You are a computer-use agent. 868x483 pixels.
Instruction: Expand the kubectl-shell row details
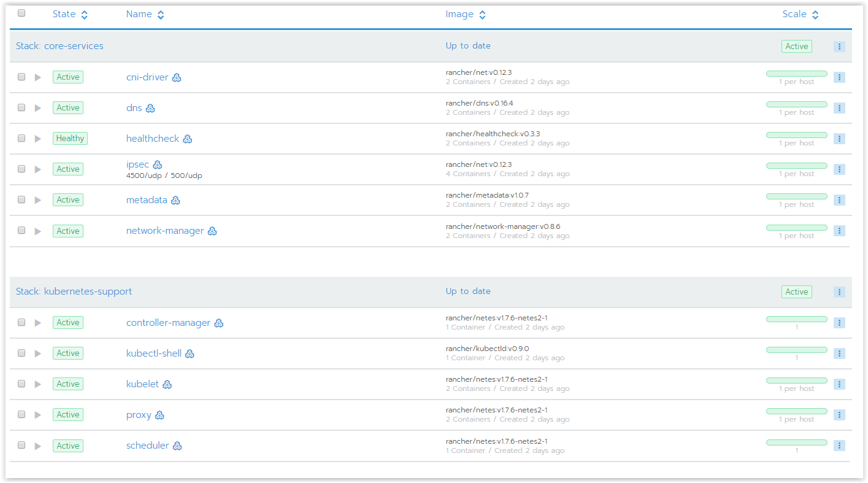(x=38, y=354)
